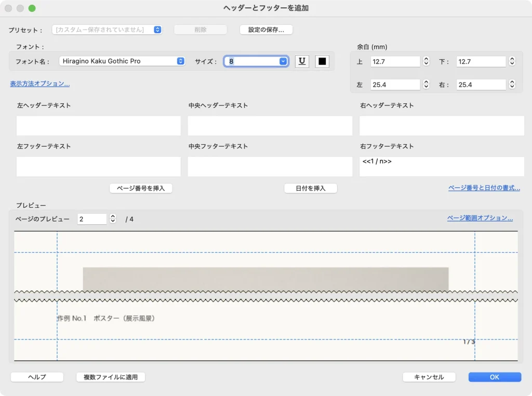
Task: Click the page preview image area
Action: [266, 296]
